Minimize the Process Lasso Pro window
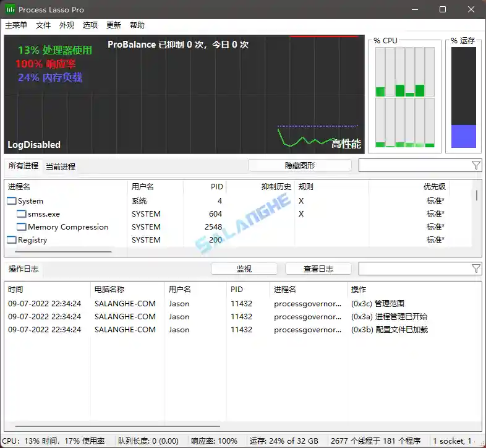Viewport: 486px width, 448px height. (415, 9)
